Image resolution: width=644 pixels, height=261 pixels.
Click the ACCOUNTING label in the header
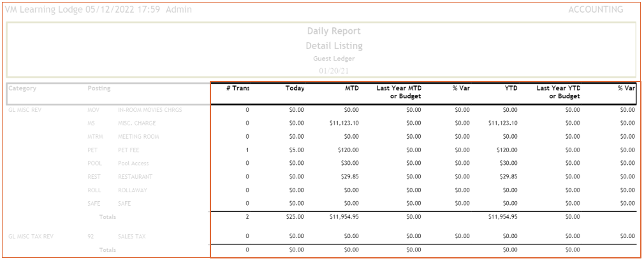coord(595,10)
